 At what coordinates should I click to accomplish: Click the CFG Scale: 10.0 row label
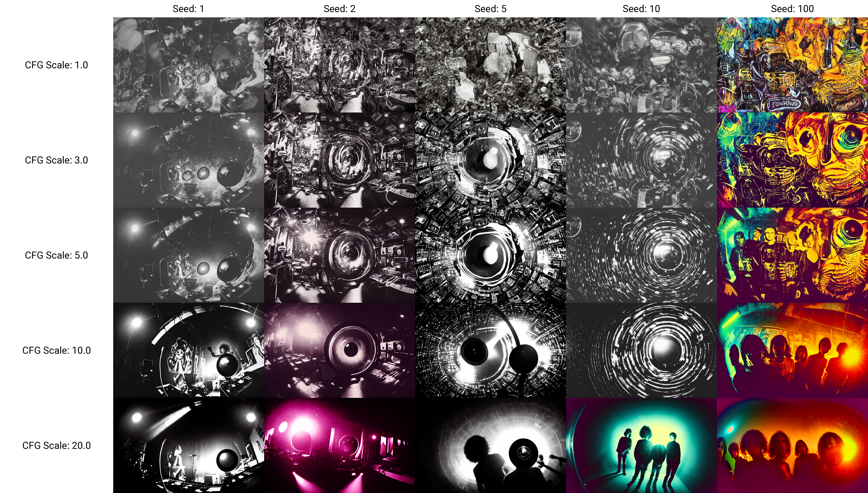click(56, 350)
